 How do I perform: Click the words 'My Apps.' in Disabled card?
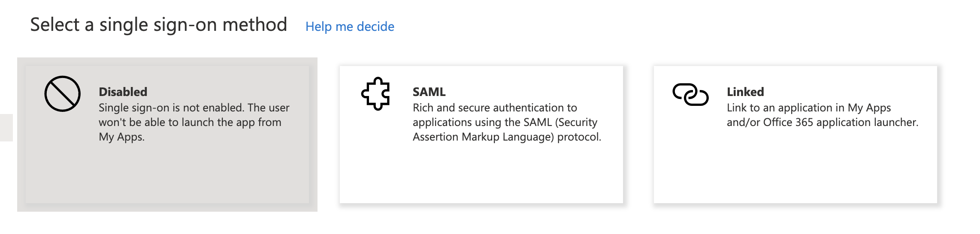[x=122, y=137]
